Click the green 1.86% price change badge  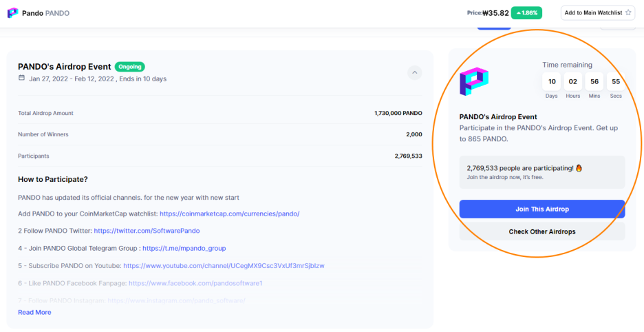(526, 13)
